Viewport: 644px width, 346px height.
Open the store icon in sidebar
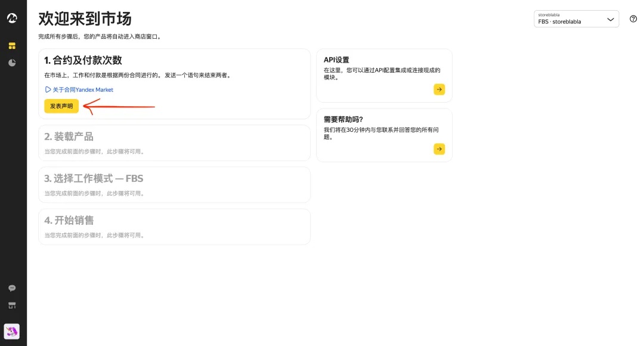(x=12, y=305)
